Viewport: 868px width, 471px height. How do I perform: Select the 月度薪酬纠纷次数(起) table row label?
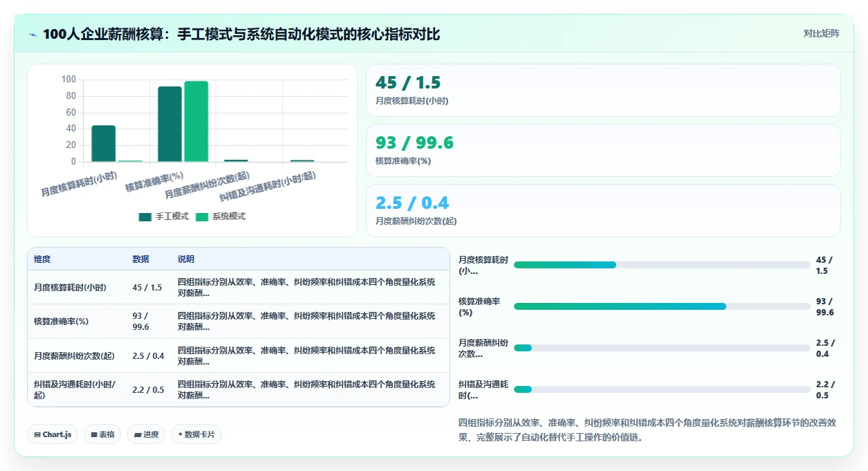pos(75,356)
